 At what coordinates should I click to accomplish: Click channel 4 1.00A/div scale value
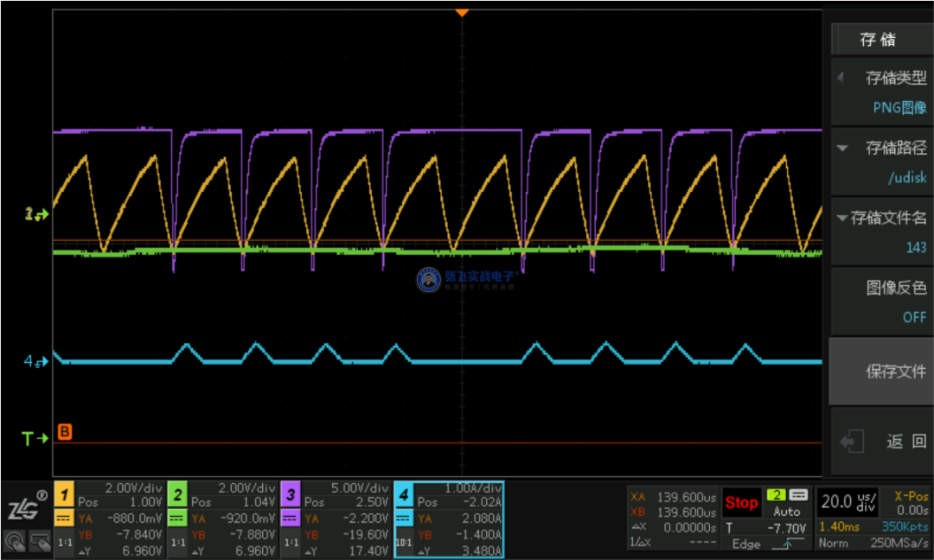tap(474, 488)
